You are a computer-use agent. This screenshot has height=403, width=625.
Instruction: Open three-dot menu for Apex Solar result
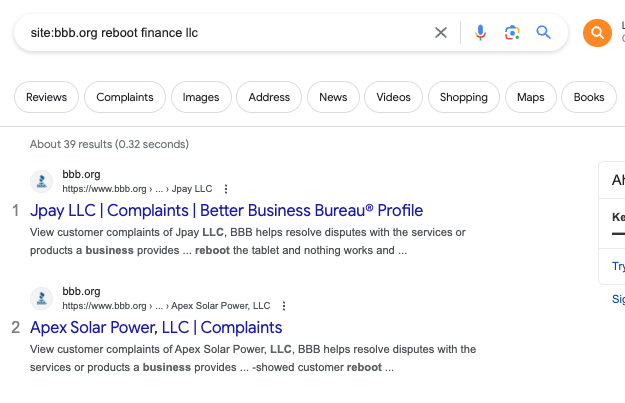[284, 306]
